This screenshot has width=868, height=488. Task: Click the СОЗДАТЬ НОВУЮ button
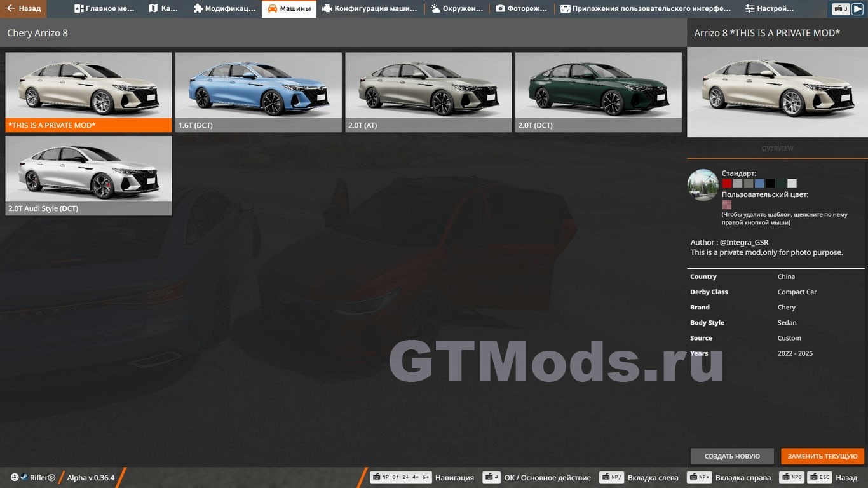pyautogui.click(x=732, y=456)
